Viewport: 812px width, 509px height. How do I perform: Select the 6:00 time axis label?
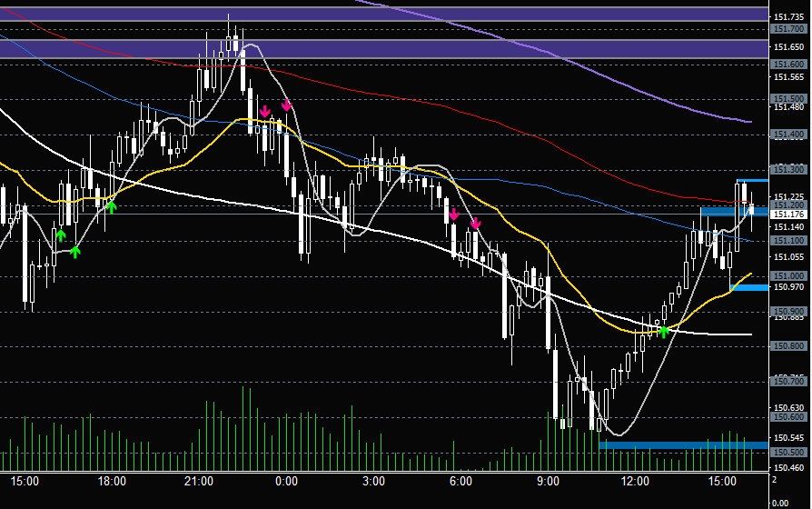pyautogui.click(x=460, y=482)
